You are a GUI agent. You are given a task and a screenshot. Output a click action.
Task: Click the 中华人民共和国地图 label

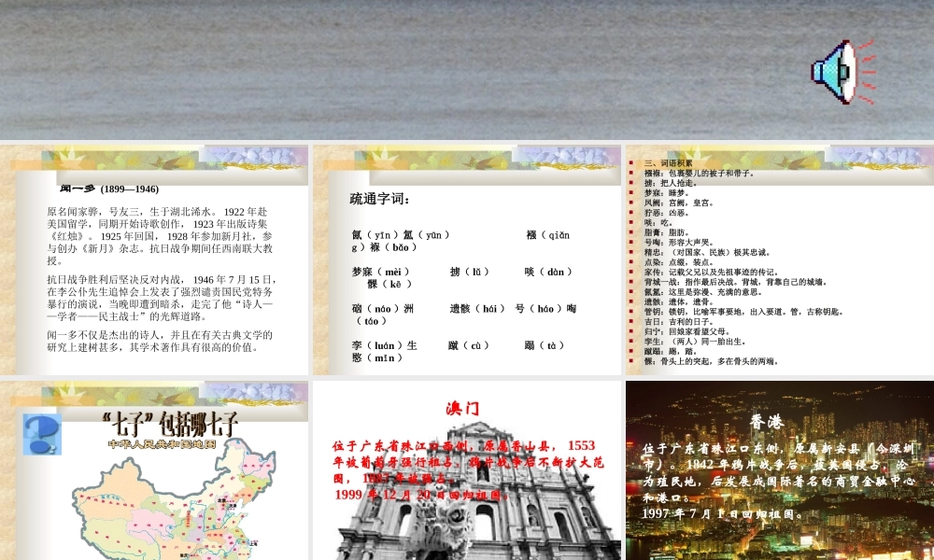[162, 444]
